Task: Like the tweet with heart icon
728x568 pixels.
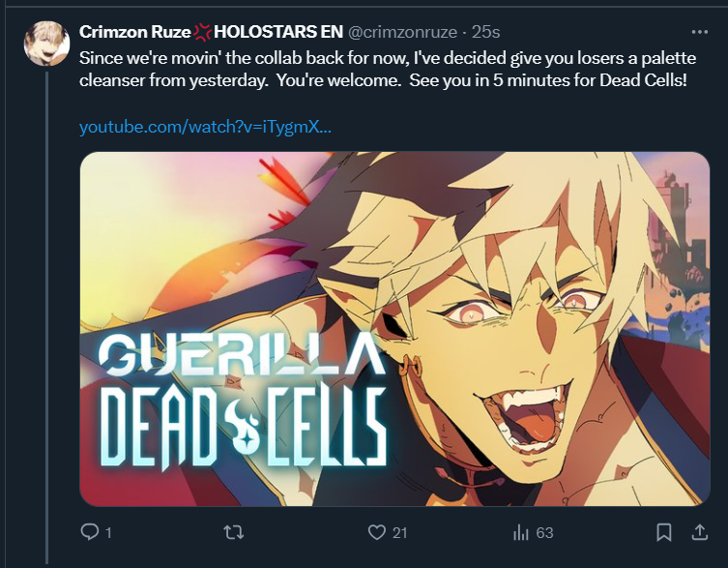Action: [376, 532]
